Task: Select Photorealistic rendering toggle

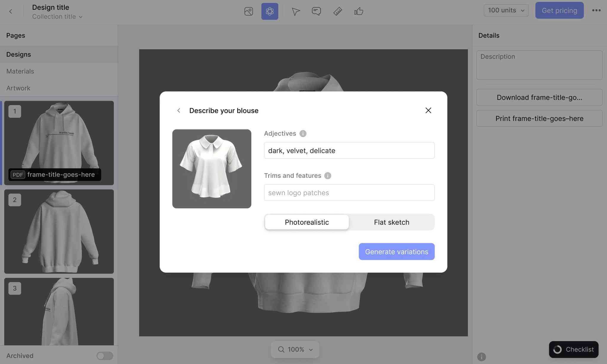Action: click(x=307, y=222)
